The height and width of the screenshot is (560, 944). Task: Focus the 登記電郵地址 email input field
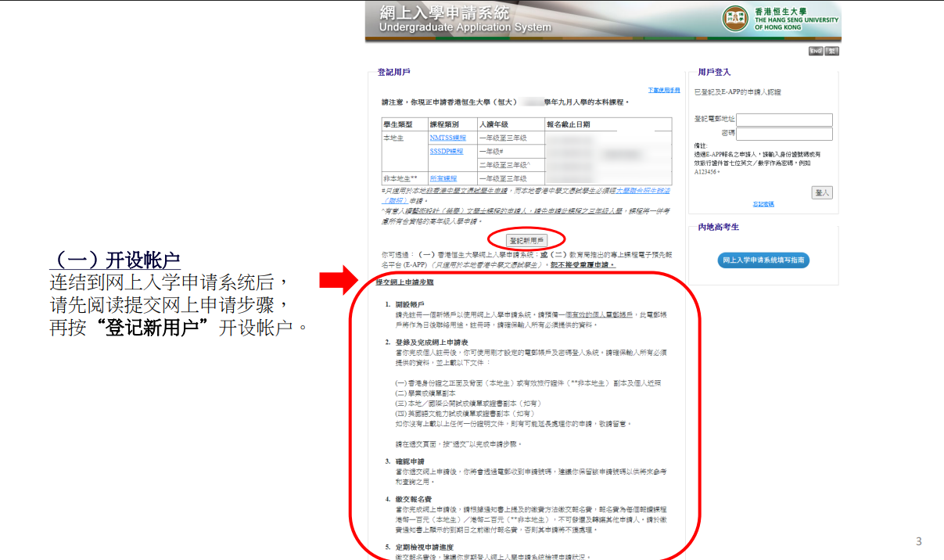(x=784, y=120)
